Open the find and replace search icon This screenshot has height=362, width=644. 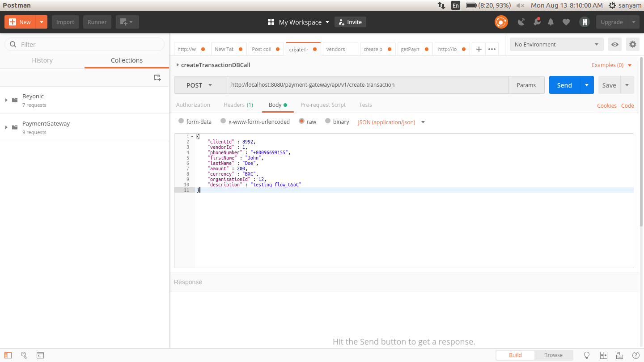tap(24, 355)
